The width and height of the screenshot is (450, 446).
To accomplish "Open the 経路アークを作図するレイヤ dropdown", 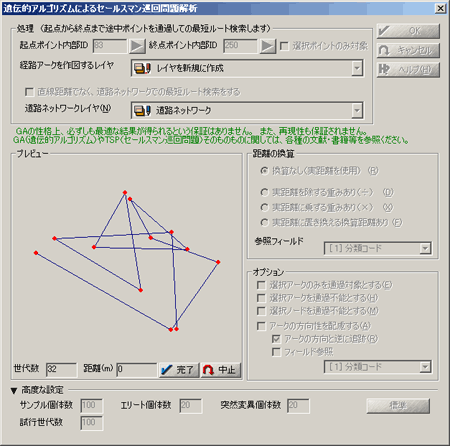I will pyautogui.click(x=357, y=68).
